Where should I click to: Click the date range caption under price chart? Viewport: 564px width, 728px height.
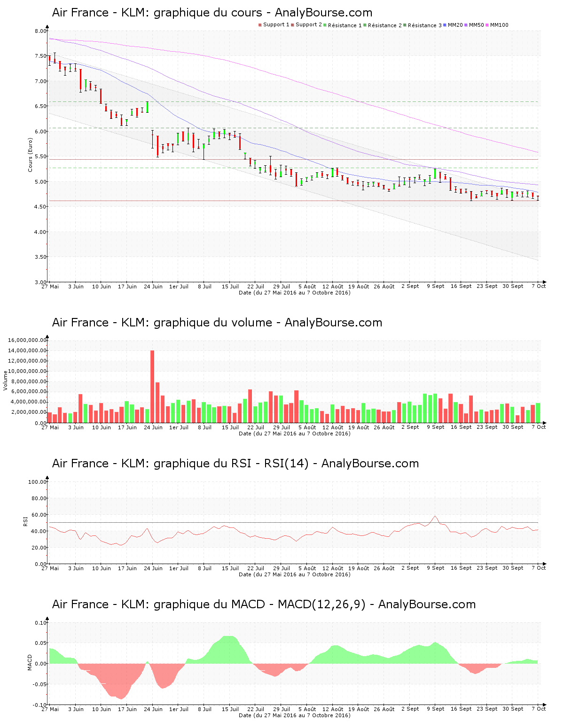[x=295, y=293]
